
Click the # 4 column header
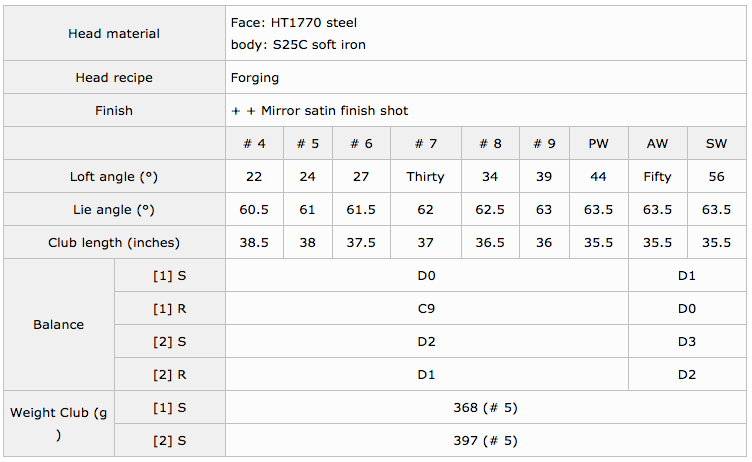coord(254,143)
